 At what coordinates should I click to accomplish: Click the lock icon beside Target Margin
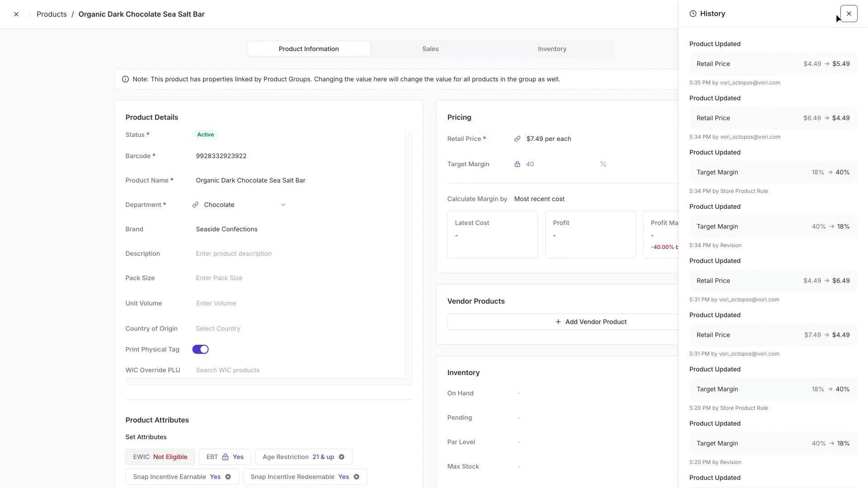[x=518, y=164]
